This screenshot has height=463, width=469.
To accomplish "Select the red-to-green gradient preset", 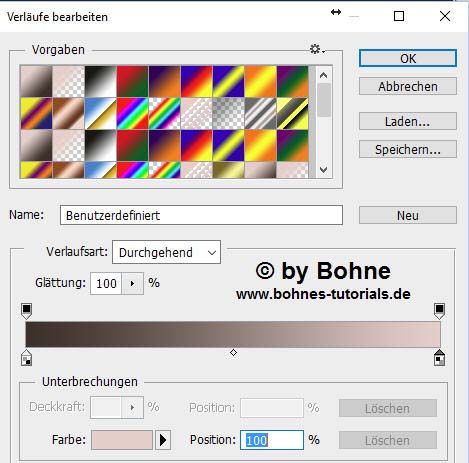I will click(132, 81).
